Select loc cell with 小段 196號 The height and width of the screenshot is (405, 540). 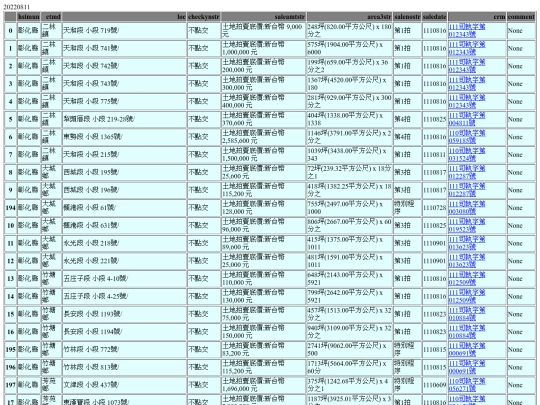[x=124, y=190]
